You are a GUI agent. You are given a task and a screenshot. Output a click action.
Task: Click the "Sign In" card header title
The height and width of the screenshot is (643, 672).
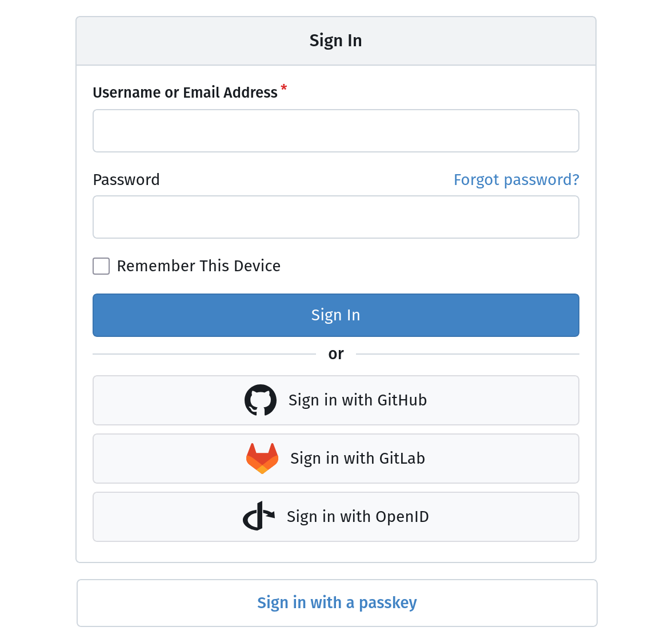335,41
